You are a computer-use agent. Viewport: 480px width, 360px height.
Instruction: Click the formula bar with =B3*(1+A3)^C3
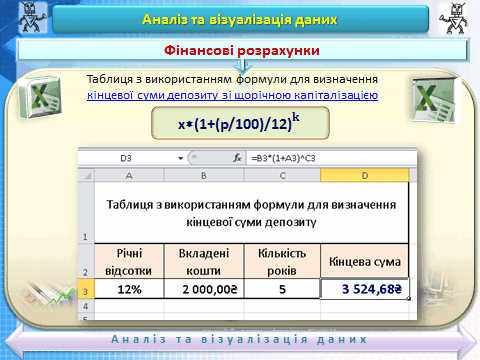tap(331, 158)
